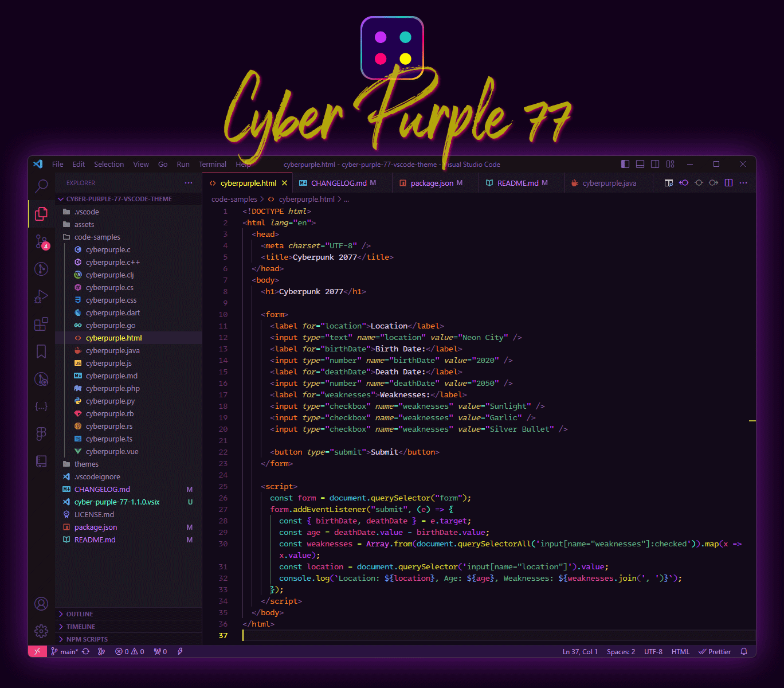
Task: Switch to the CHANGELOG.md tab
Action: (343, 183)
